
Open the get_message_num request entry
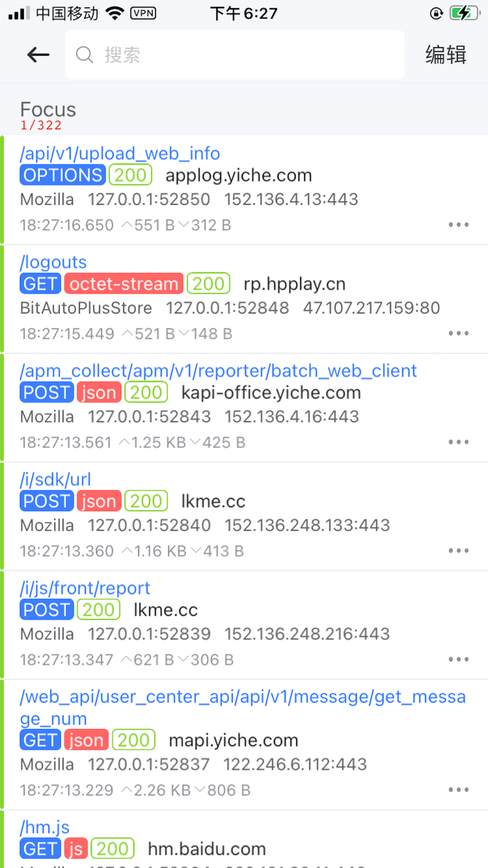(x=244, y=744)
